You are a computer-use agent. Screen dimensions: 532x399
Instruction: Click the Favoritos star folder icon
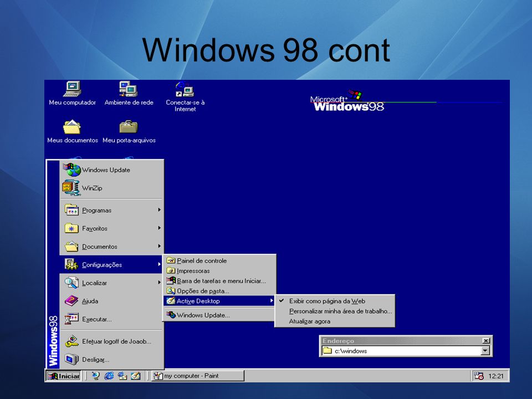[x=71, y=228]
